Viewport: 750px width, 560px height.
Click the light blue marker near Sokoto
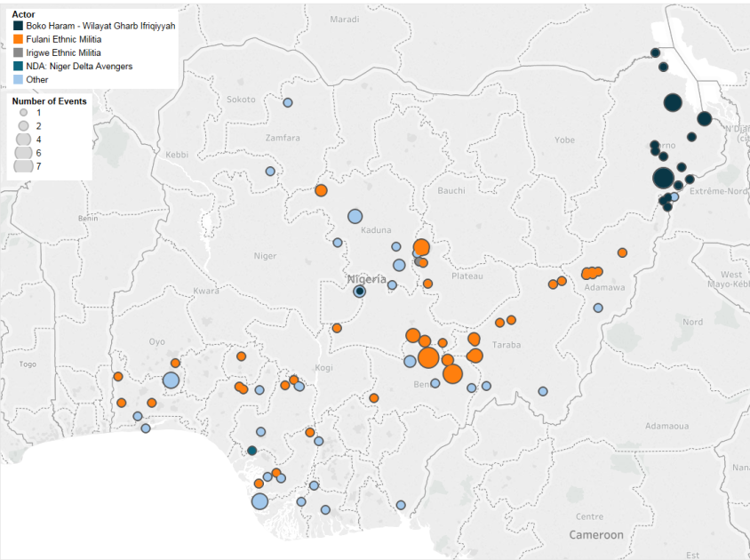[288, 103]
